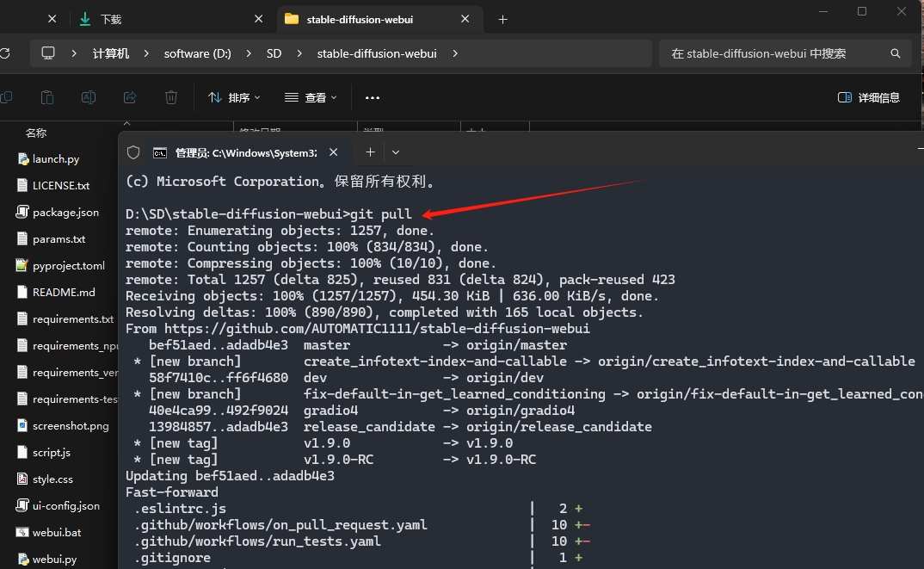This screenshot has width=924, height=569.
Task: Toggle the 详细信息 details pane
Action: [x=869, y=97]
